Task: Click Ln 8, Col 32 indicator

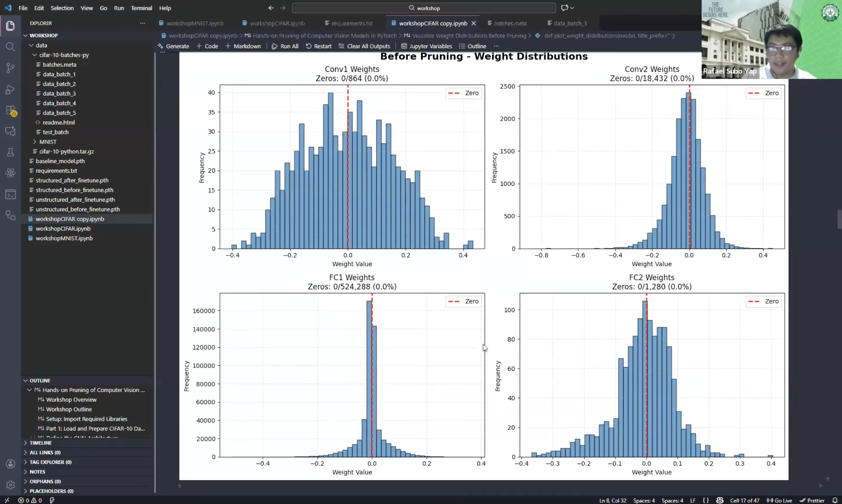Action: click(x=613, y=500)
